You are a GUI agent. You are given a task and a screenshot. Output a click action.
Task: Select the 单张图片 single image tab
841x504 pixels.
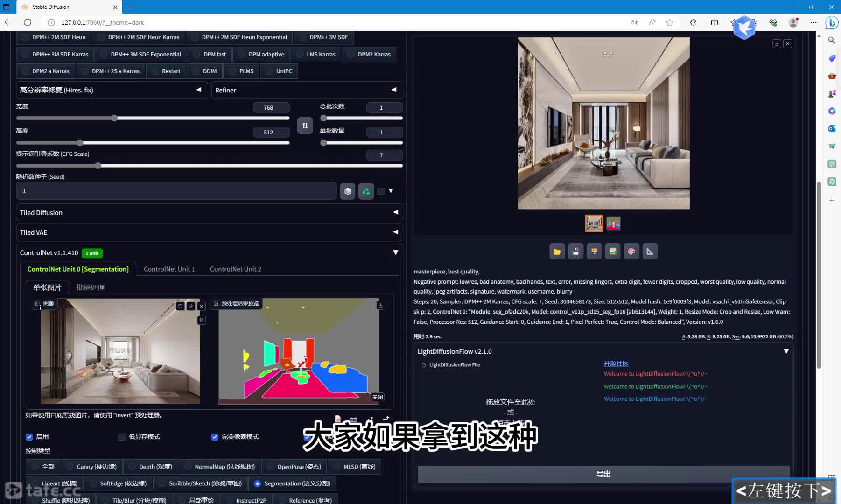pyautogui.click(x=47, y=287)
